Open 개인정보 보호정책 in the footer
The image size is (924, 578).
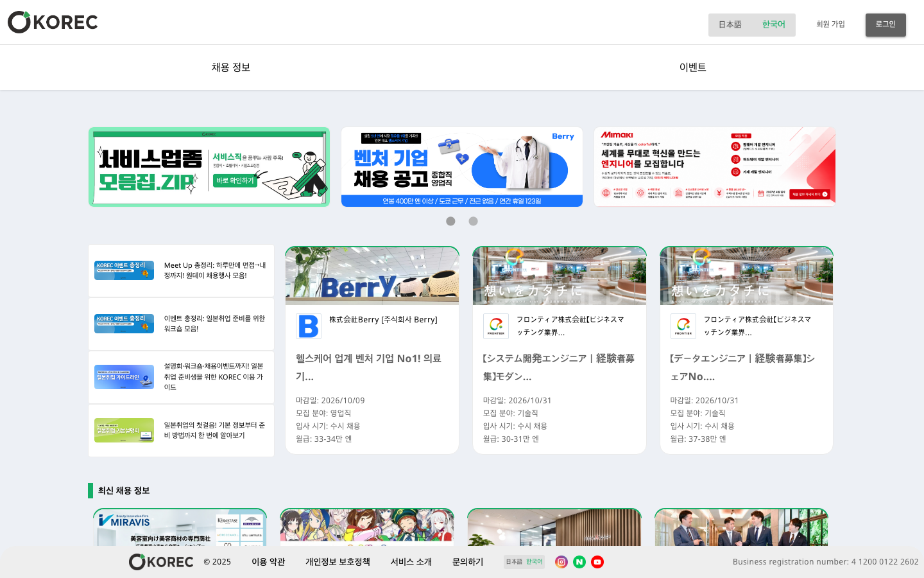tap(338, 562)
